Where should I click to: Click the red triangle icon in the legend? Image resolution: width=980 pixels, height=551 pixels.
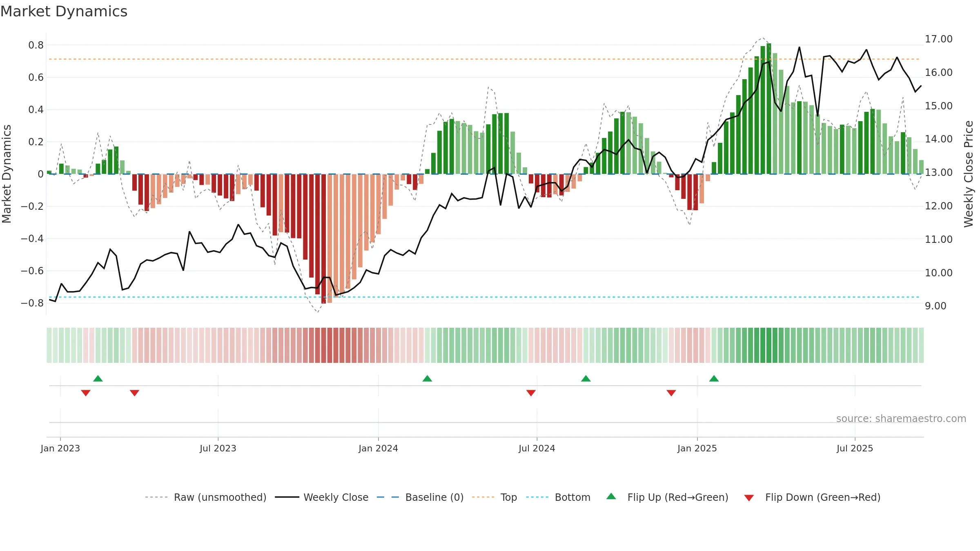tap(749, 498)
